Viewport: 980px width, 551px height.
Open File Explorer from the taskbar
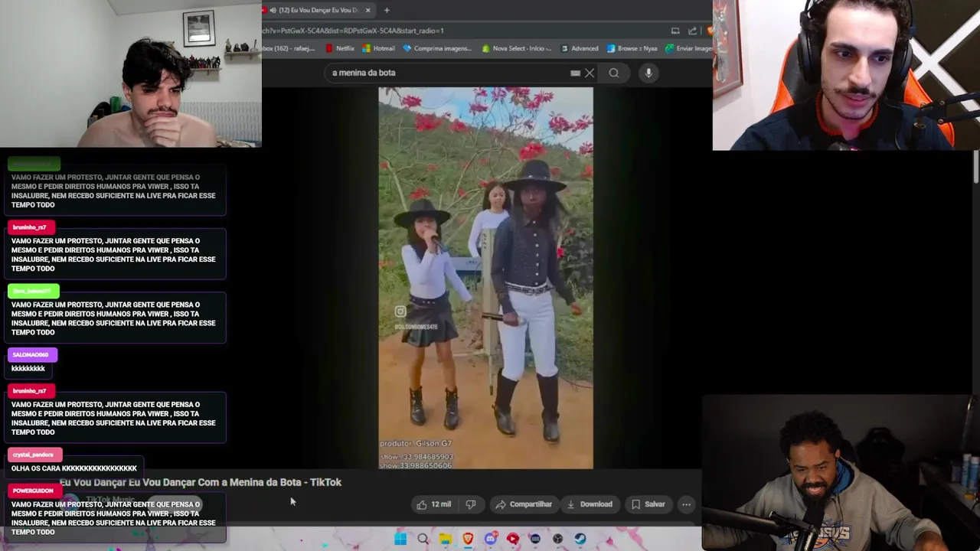pos(445,539)
